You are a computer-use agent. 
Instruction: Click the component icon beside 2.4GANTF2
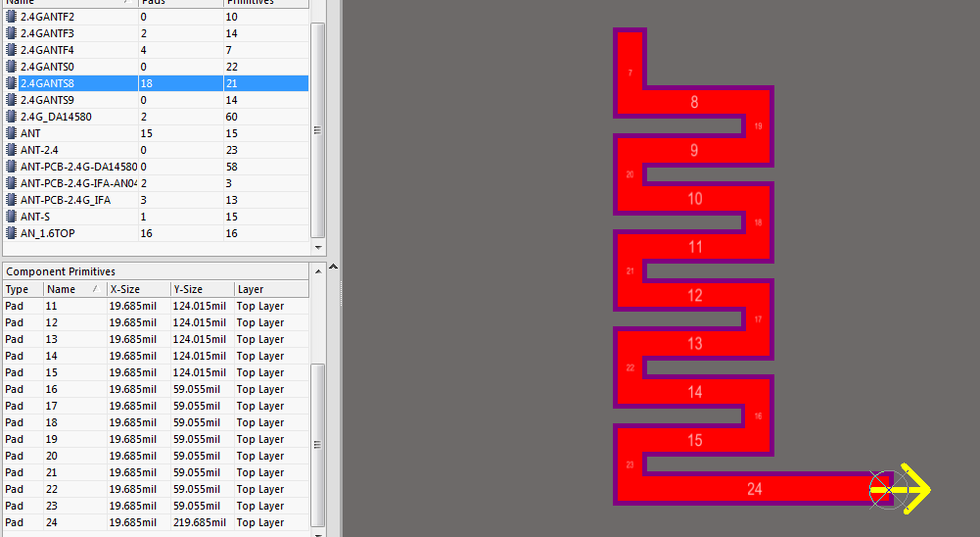[11, 17]
